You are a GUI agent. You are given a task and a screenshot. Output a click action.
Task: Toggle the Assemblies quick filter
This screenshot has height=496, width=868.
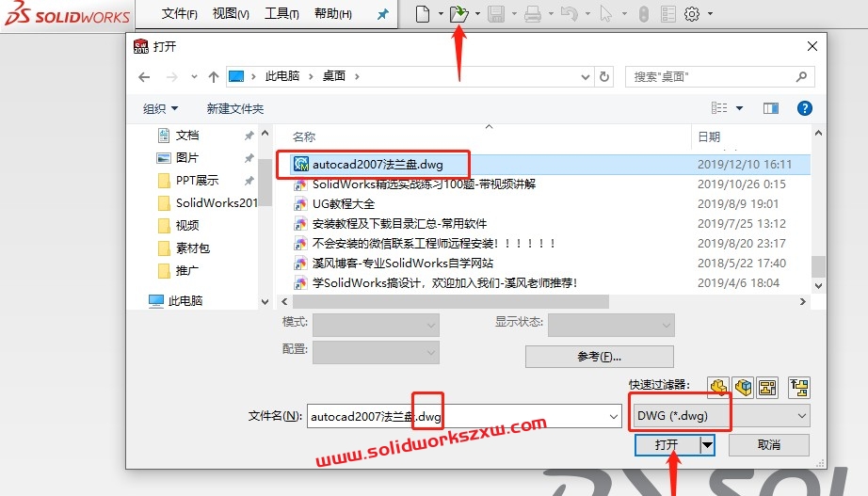tap(743, 388)
